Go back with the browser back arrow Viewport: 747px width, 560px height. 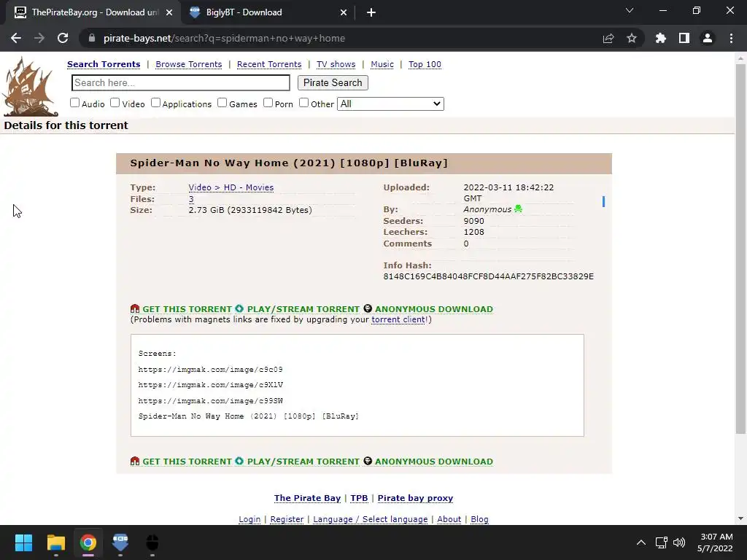click(x=16, y=38)
